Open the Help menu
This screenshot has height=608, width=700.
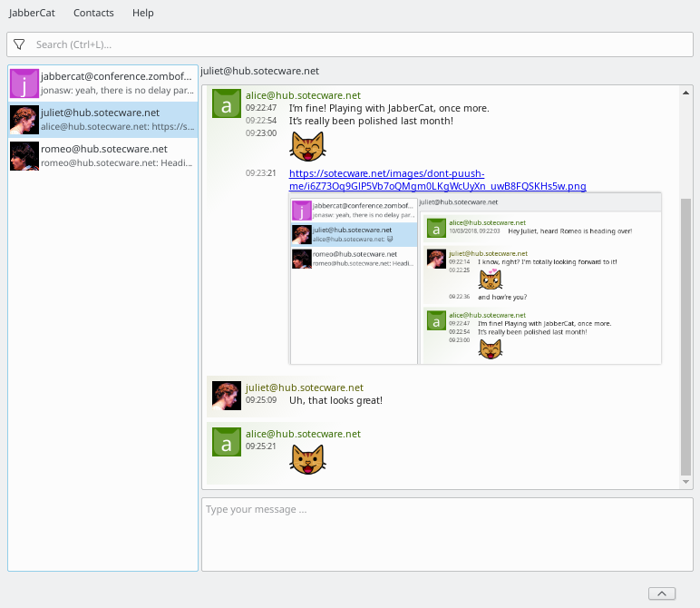point(143,13)
